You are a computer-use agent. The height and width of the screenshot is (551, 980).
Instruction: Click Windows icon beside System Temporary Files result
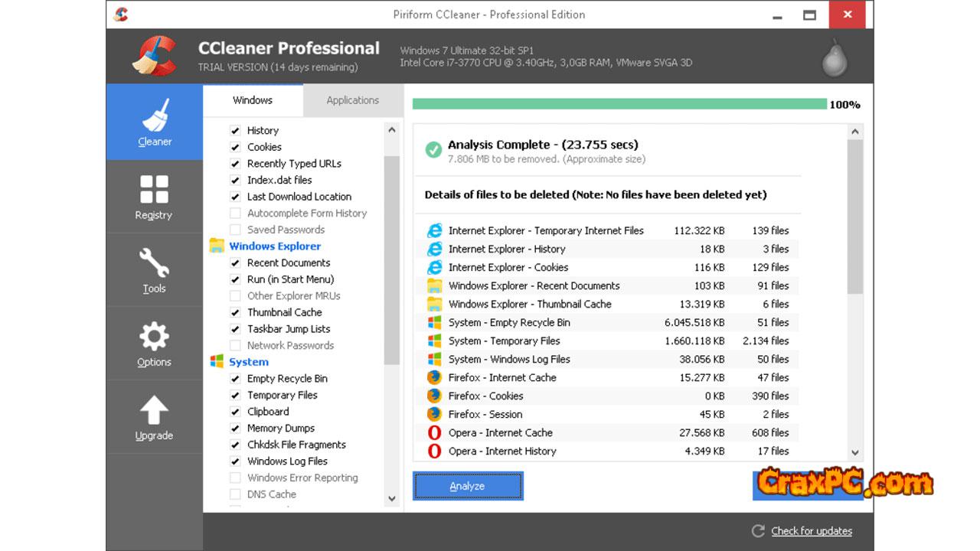click(x=434, y=341)
